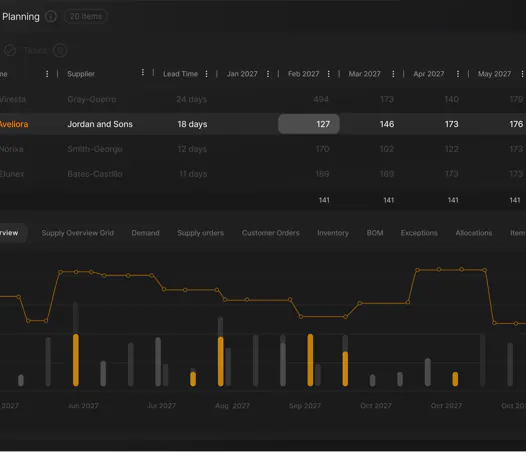Open the Customer Orders tab
Image resolution: width=526 pixels, height=466 pixels.
270,233
